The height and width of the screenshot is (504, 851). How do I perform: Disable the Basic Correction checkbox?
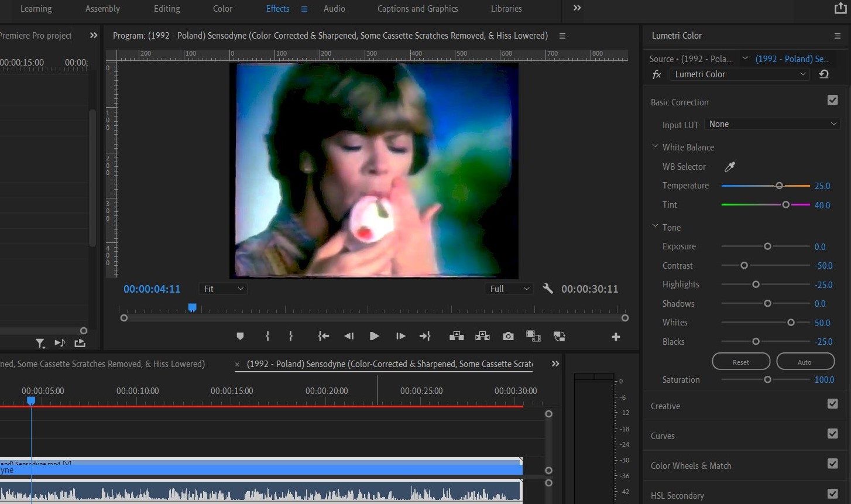pyautogui.click(x=833, y=101)
